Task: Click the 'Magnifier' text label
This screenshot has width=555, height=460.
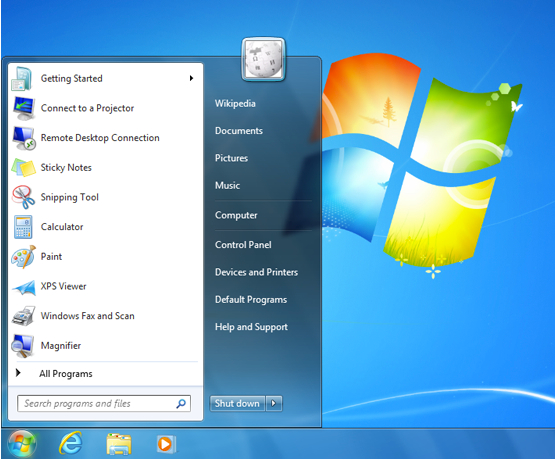Action: (x=61, y=346)
